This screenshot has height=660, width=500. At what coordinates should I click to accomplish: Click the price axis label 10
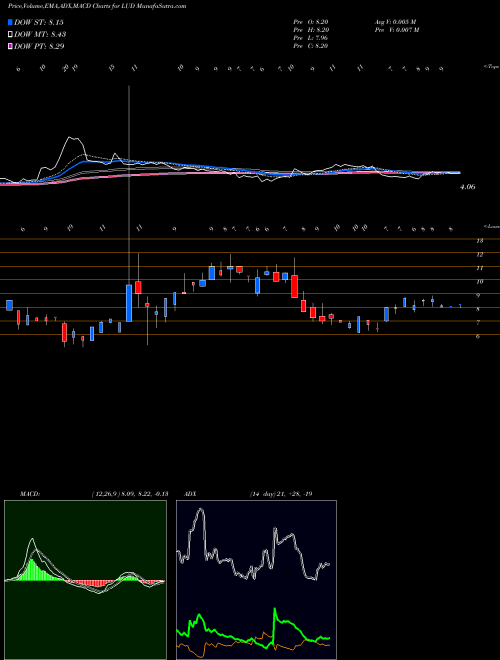[x=479, y=282]
